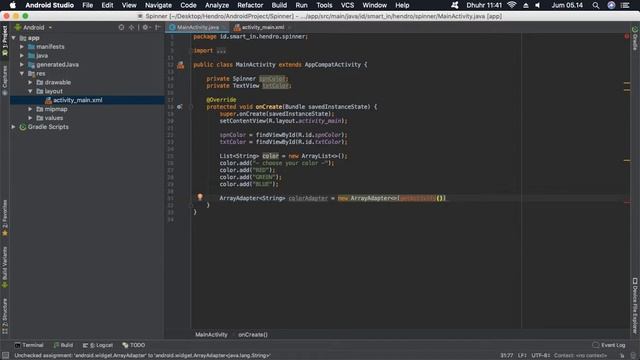640x360 pixels.
Task: Click the volume icon in menu bar
Action: 538,5
